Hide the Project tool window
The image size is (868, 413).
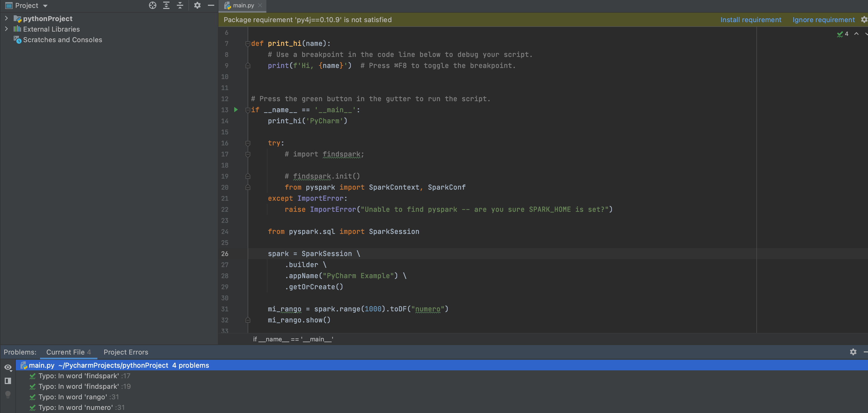click(x=211, y=5)
